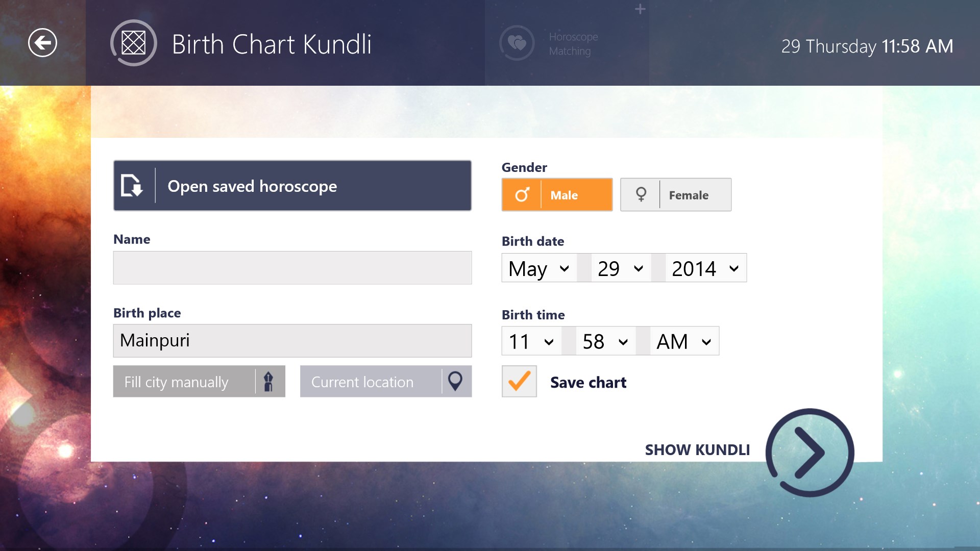Edit the Birth place field showing Mainpuri
The height and width of the screenshot is (551, 980).
click(x=292, y=341)
